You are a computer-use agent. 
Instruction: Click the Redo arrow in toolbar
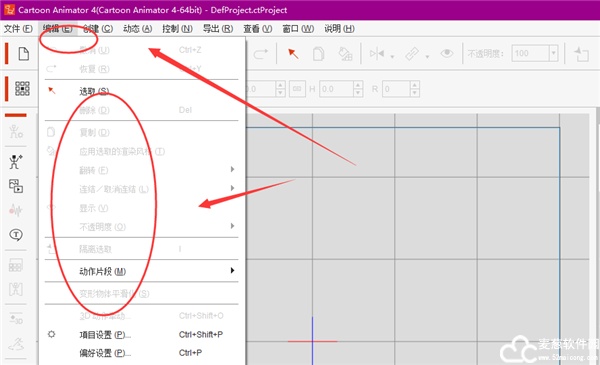[x=261, y=54]
